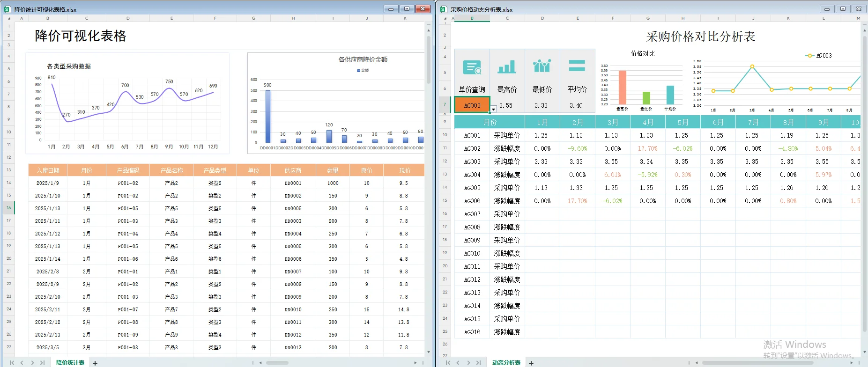Click the 最高价 bar chart icon

click(x=507, y=67)
